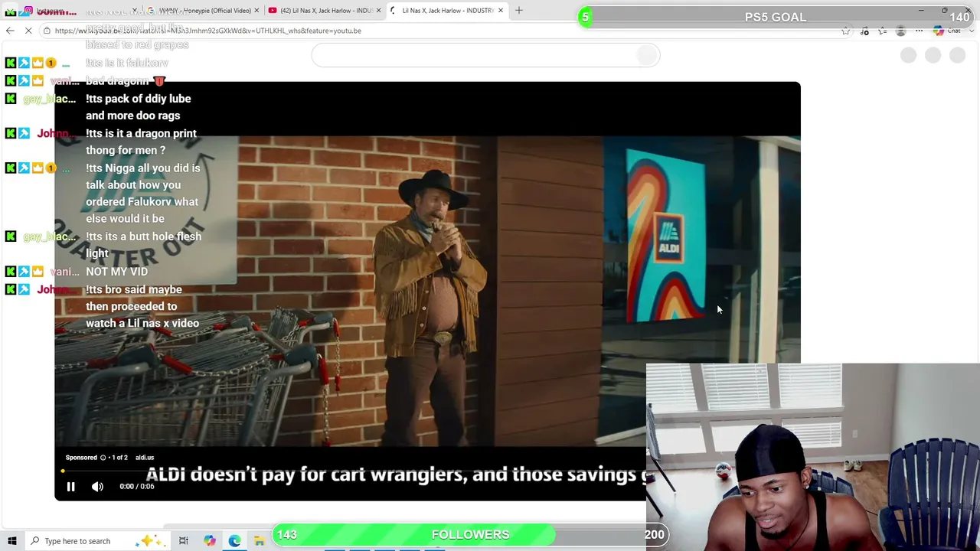Click the 'NOT MY VID' chat message
The width and height of the screenshot is (980, 551).
[116, 272]
